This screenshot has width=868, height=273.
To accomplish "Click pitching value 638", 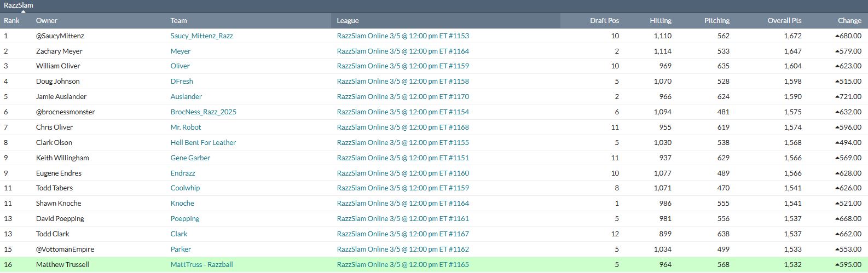I will 724,234.
